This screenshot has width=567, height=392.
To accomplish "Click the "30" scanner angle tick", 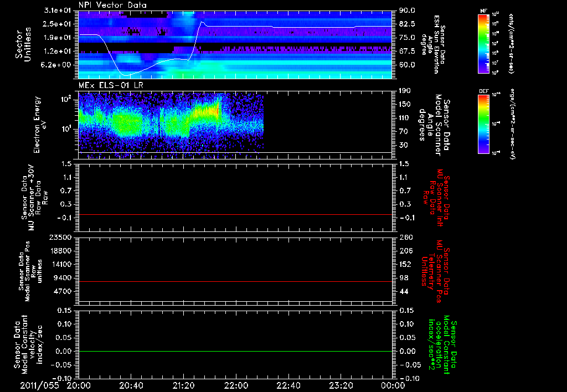I will click(x=403, y=145).
